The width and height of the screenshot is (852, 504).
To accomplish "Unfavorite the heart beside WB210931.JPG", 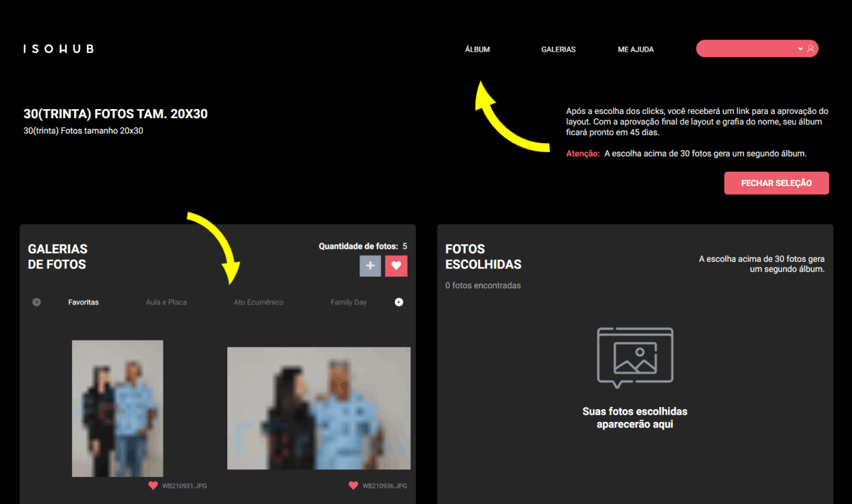I will pos(153,486).
